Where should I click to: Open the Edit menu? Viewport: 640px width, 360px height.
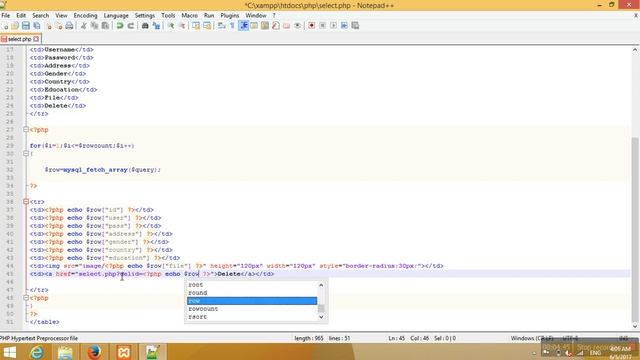tap(21, 16)
